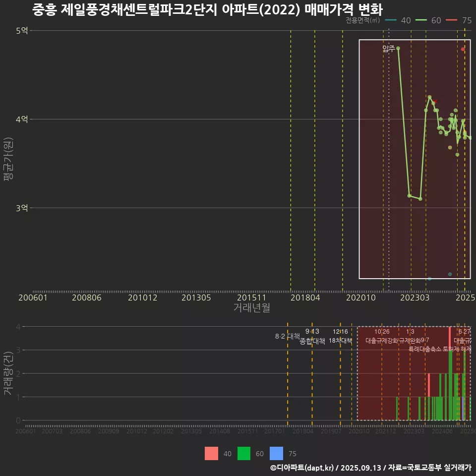
Task: Select the lowest green point near 3억 line
Action: coord(420,199)
